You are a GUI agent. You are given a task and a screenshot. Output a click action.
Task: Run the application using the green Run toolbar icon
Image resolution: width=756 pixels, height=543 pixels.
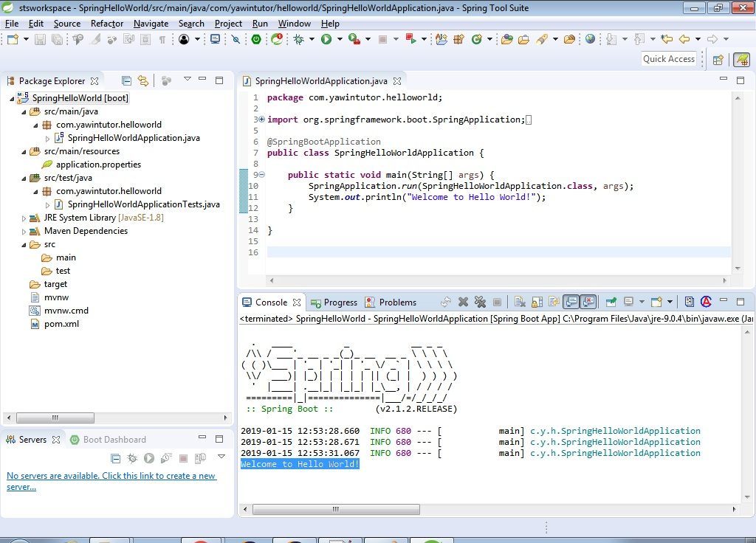(326, 38)
